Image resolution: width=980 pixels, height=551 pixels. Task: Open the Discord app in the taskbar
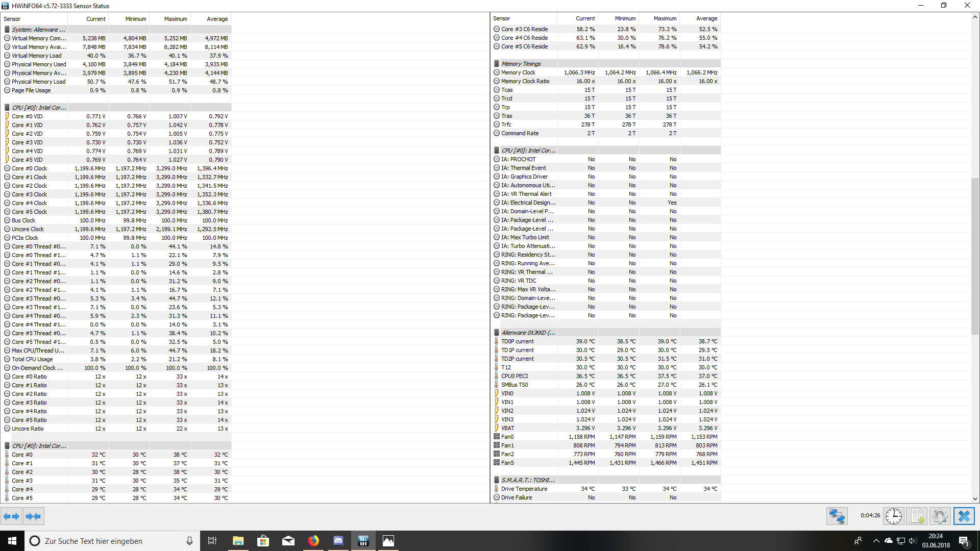(x=338, y=541)
